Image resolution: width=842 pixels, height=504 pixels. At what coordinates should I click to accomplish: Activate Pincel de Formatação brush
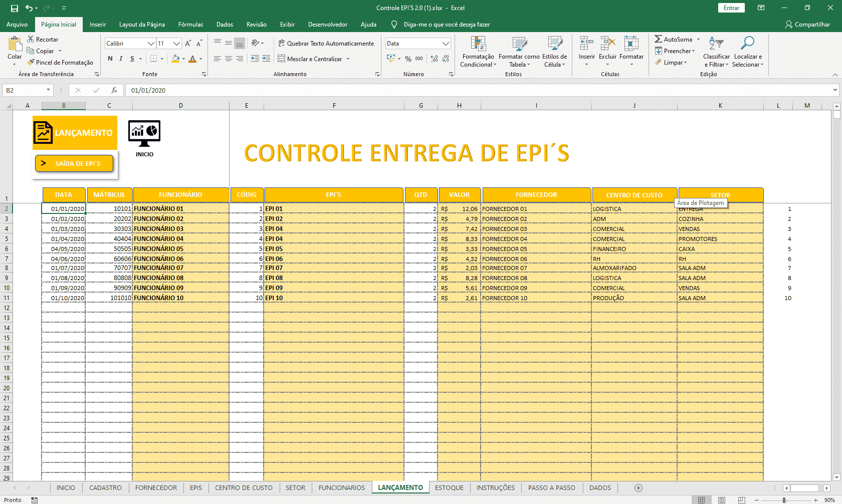pyautogui.click(x=31, y=62)
